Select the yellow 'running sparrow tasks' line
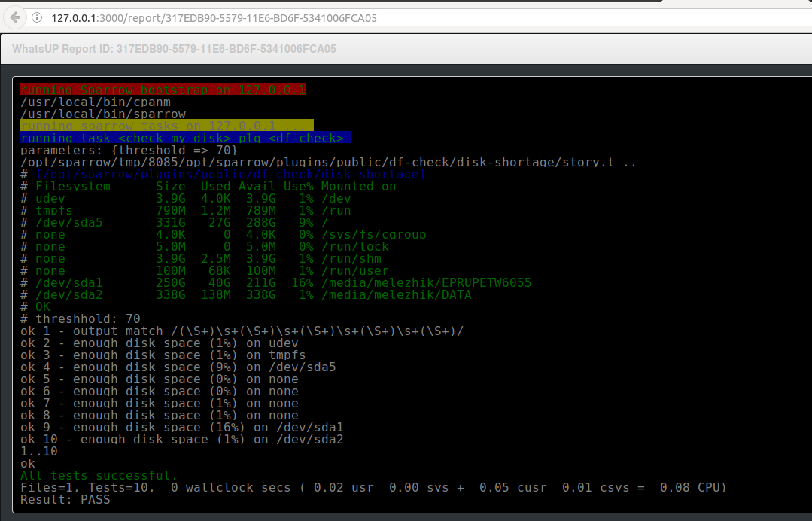The height and width of the screenshot is (521, 812). pyautogui.click(x=167, y=126)
